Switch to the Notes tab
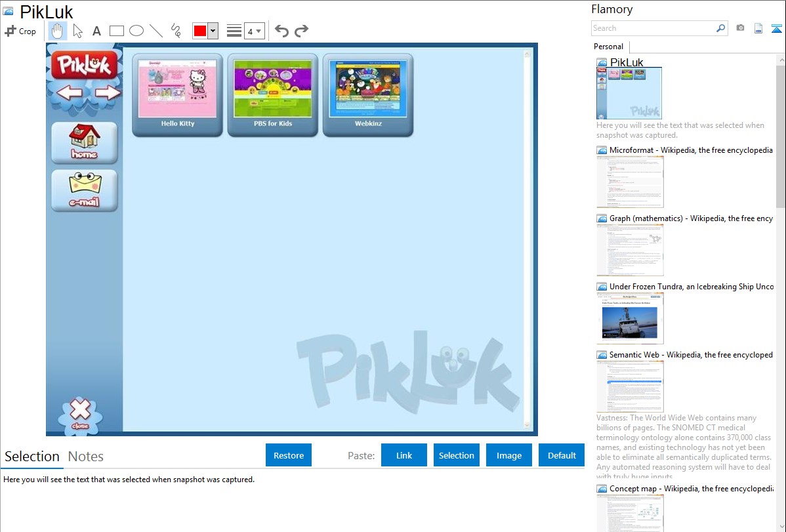 pyautogui.click(x=86, y=457)
